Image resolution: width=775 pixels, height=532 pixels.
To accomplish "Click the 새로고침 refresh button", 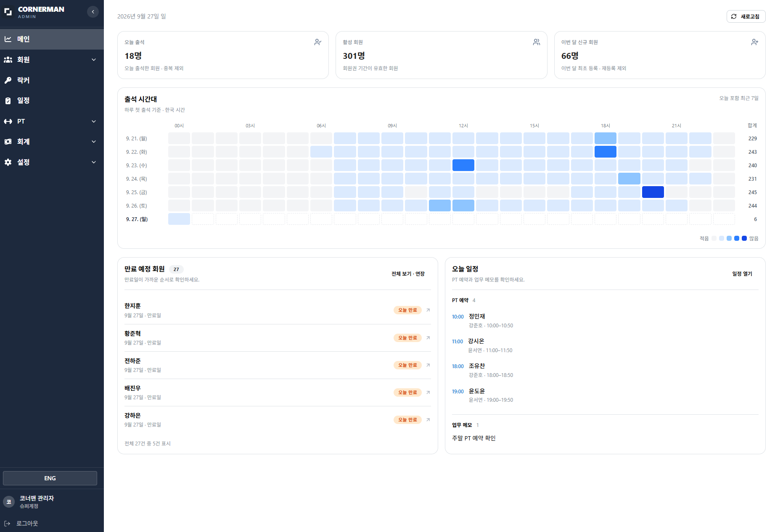I will tap(746, 16).
